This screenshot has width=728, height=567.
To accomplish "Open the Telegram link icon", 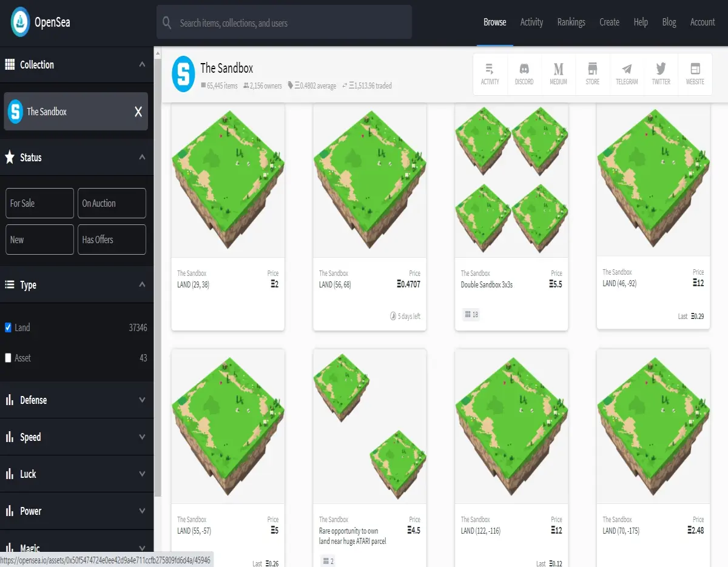I will [x=627, y=74].
